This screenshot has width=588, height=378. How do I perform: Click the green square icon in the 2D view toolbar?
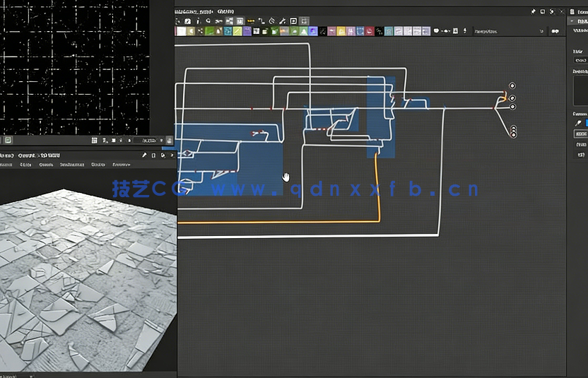click(x=8, y=141)
